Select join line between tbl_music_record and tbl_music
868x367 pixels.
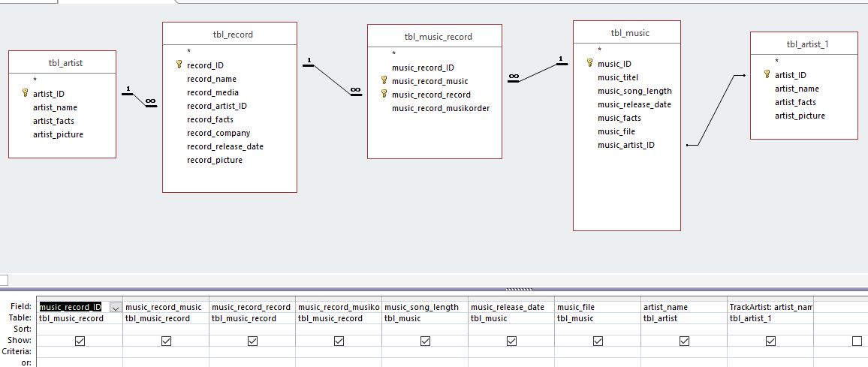pos(538,73)
